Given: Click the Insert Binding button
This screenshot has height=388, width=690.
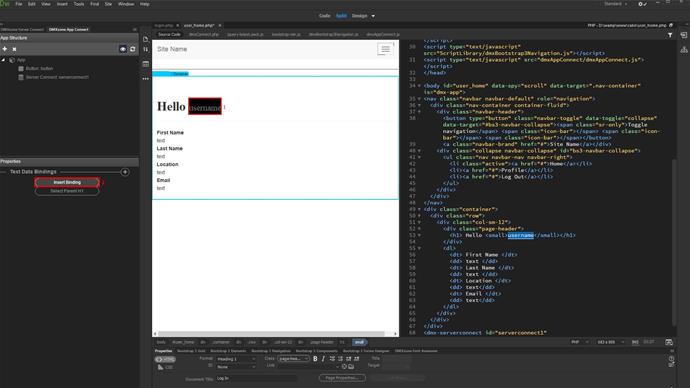Looking at the screenshot, I should tap(67, 182).
